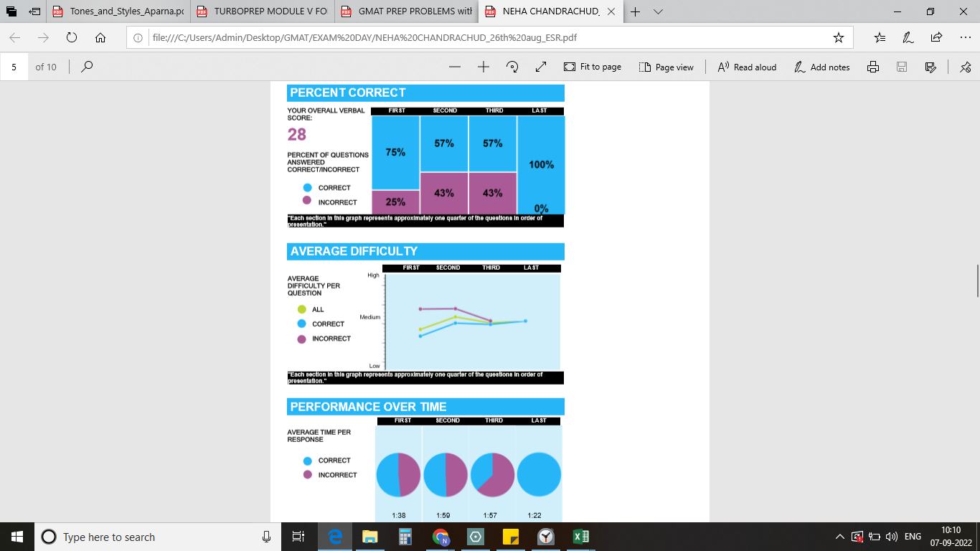Add this page to favorites with star
Image resolution: width=980 pixels, height=551 pixels.
[x=838, y=37]
